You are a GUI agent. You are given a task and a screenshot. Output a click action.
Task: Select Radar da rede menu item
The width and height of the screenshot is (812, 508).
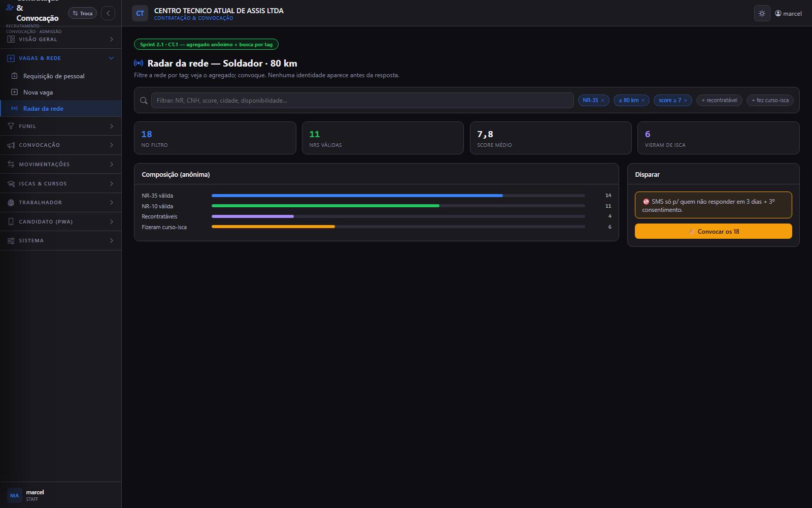coord(61,108)
